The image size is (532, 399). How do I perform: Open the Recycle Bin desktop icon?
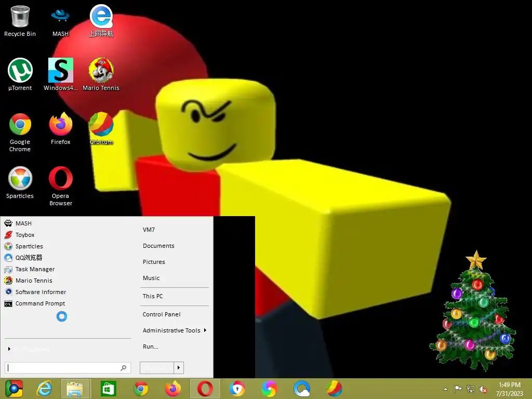pyautogui.click(x=20, y=21)
